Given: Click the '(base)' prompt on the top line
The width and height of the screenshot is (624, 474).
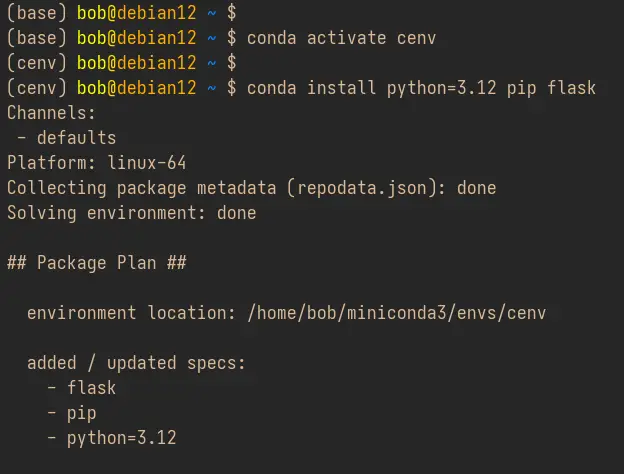Looking at the screenshot, I should [36, 13].
